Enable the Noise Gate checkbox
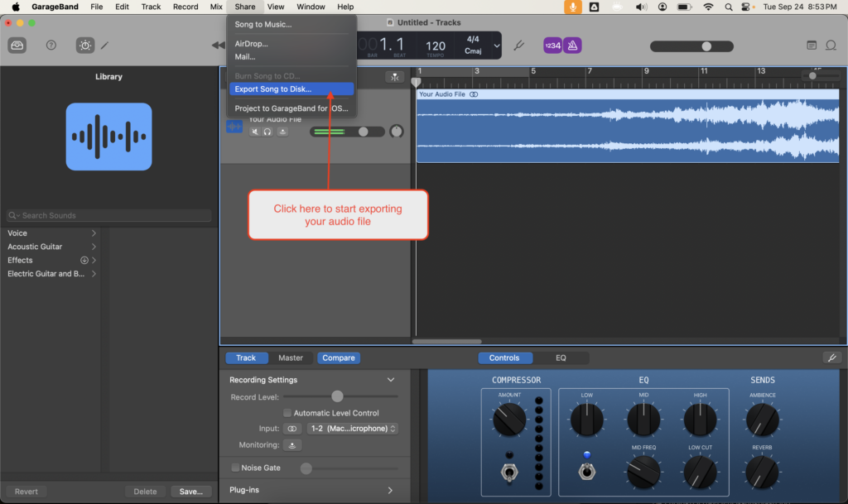 [235, 468]
